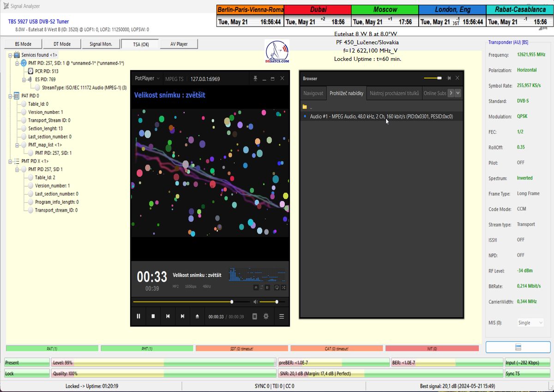Click the Eject/Open file icon in PotPlayer
The width and height of the screenshot is (554, 392).
(197, 316)
